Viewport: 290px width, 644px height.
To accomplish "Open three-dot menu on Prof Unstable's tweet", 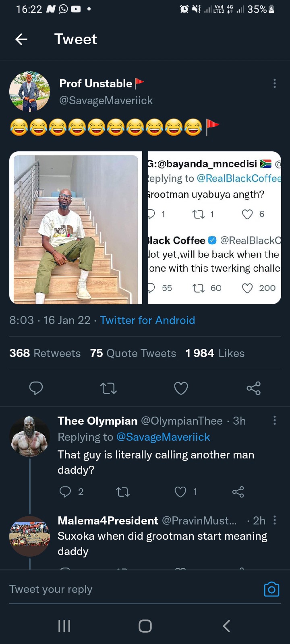I will (x=275, y=83).
